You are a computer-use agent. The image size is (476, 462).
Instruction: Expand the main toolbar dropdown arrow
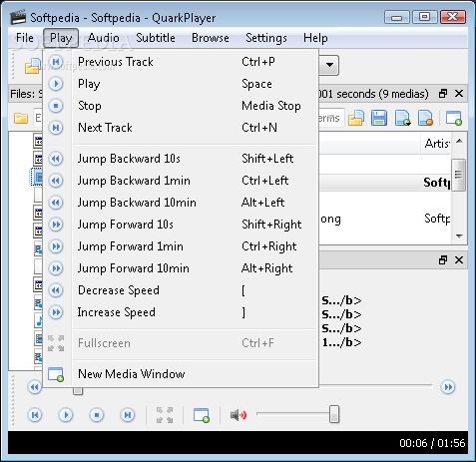coord(329,65)
